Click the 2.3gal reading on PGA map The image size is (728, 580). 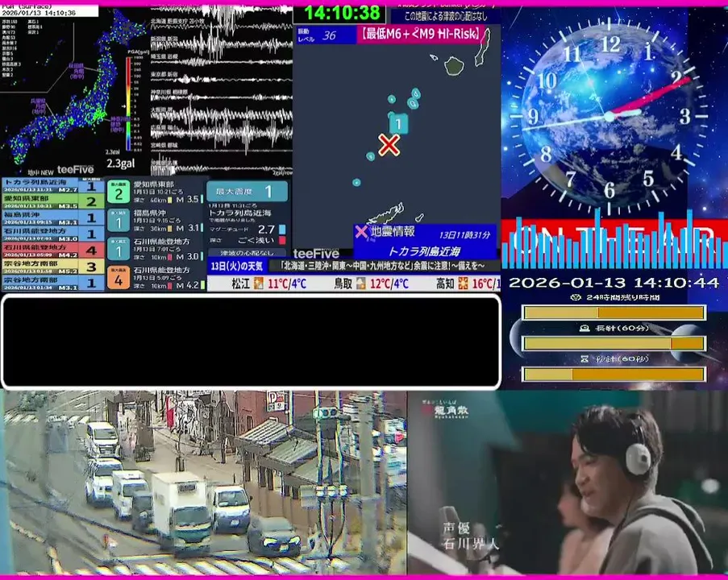tap(121, 164)
